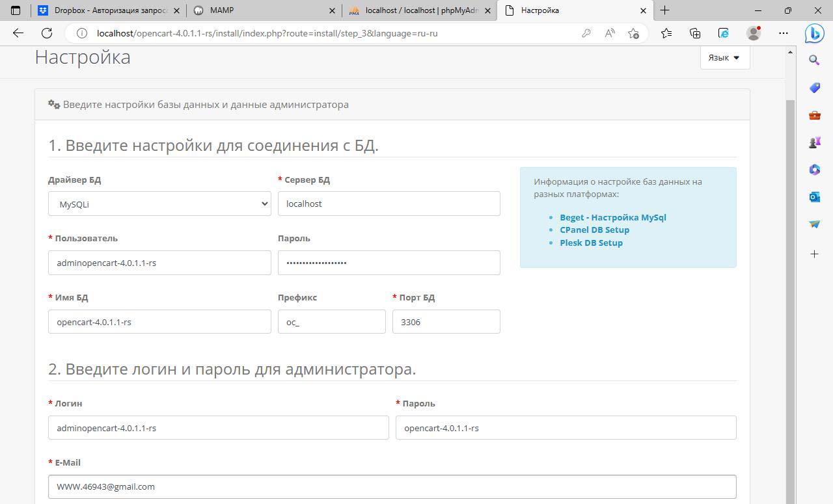
Task: Click the browser refresh button
Action: [x=47, y=33]
